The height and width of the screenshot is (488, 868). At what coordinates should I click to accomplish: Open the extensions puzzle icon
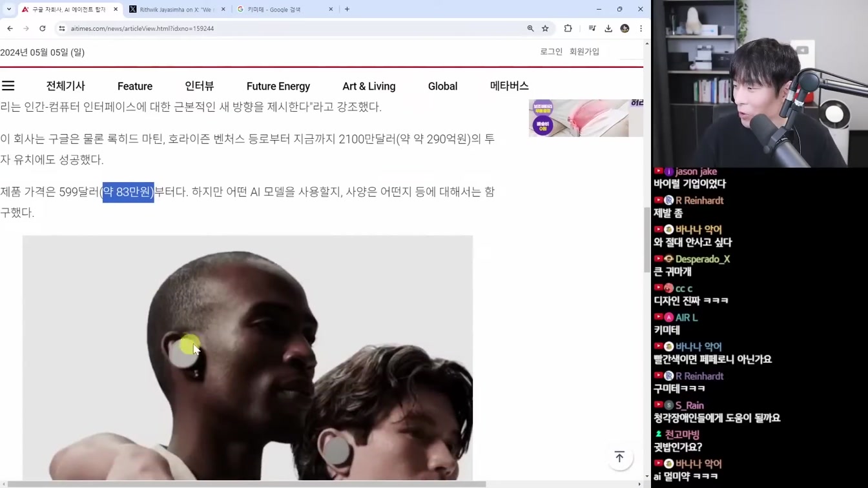pos(568,28)
